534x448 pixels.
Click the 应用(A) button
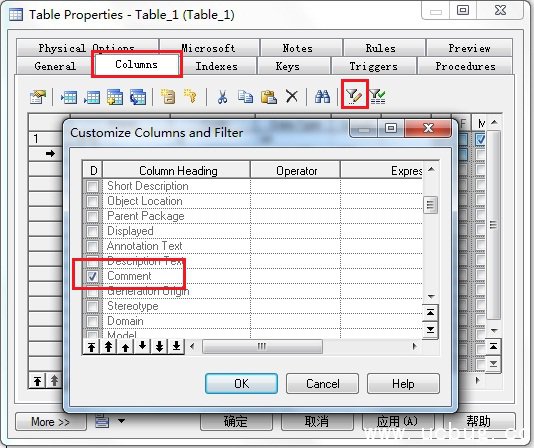(398, 422)
